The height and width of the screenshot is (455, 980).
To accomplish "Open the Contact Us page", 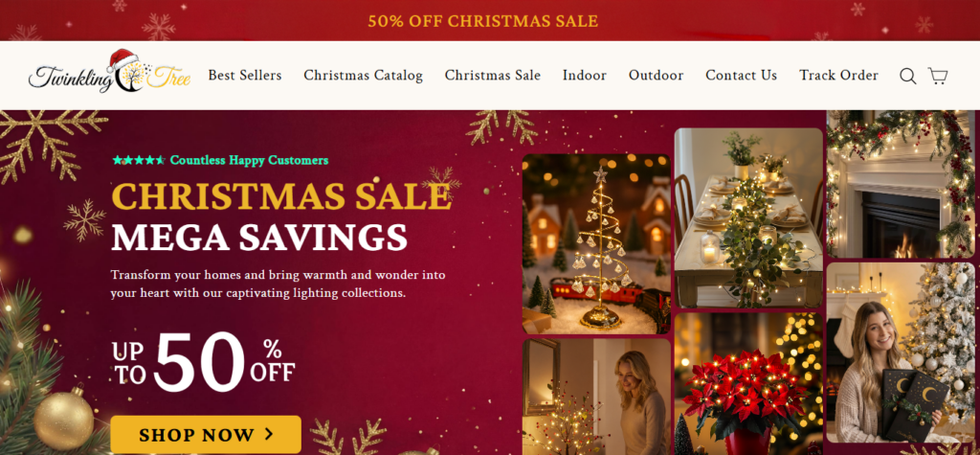I will coord(742,75).
